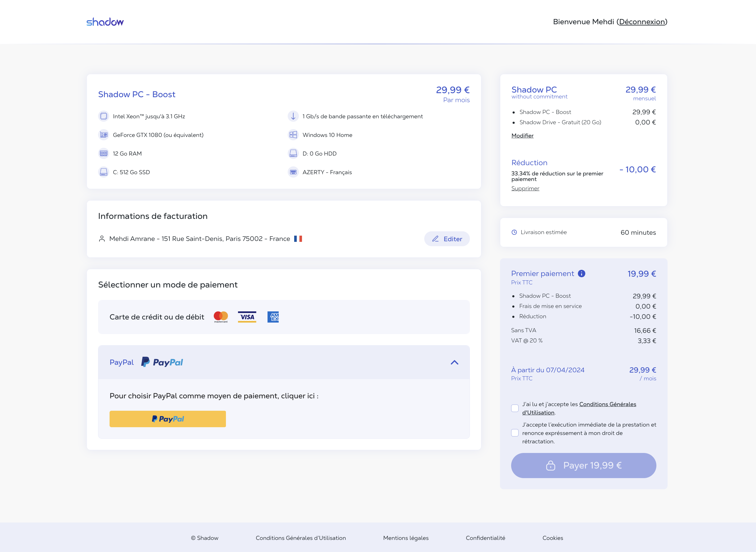756x552 pixels.
Task: Click the Informations de facturation heading
Action: [153, 216]
